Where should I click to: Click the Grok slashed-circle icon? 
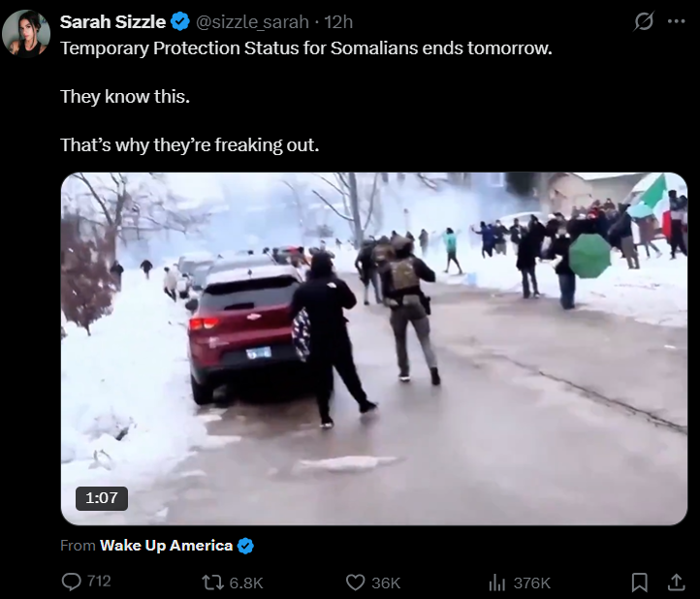644,21
